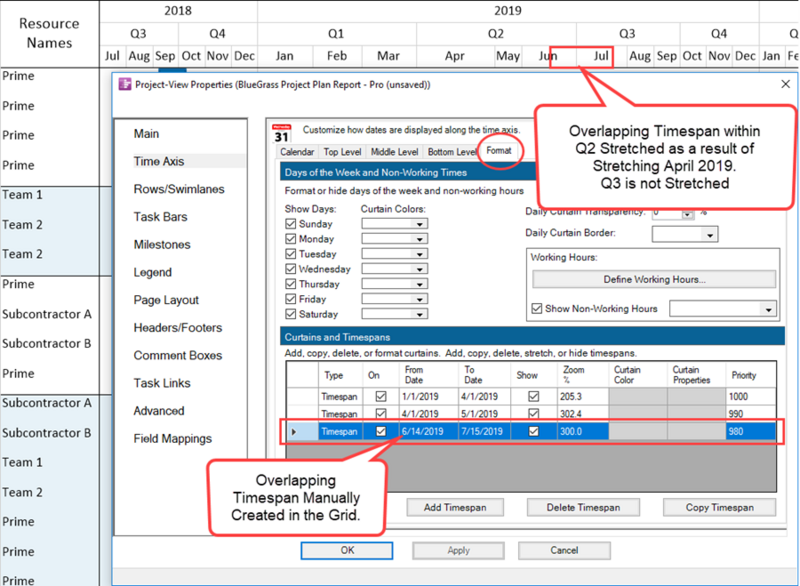This screenshot has width=800, height=586.
Task: Switch to the Calendar tab
Action: point(297,152)
